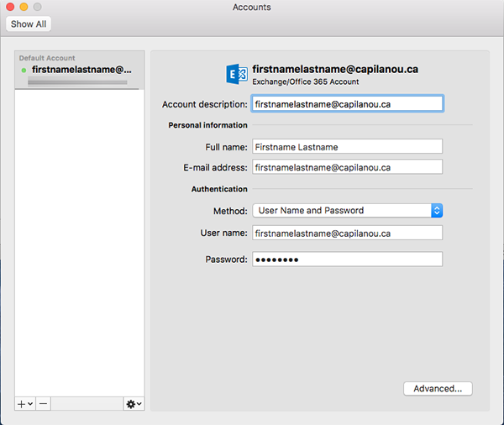The height and width of the screenshot is (425, 504).
Task: Click the E-mail address text field
Action: point(347,167)
